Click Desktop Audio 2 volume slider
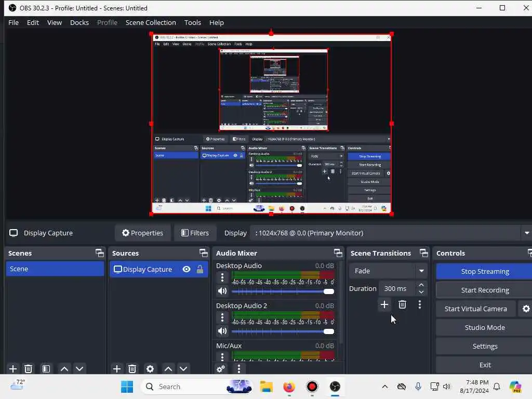The width and height of the screenshot is (532, 399). pyautogui.click(x=283, y=331)
